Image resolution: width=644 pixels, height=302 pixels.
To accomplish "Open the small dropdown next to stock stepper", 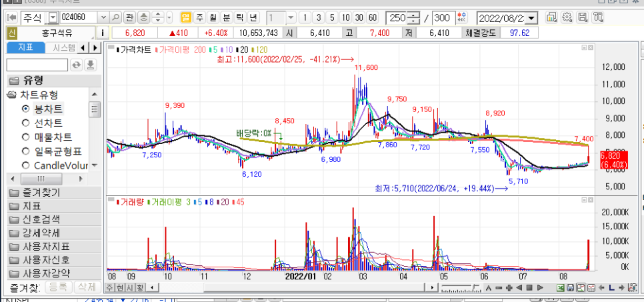I will (x=169, y=18).
